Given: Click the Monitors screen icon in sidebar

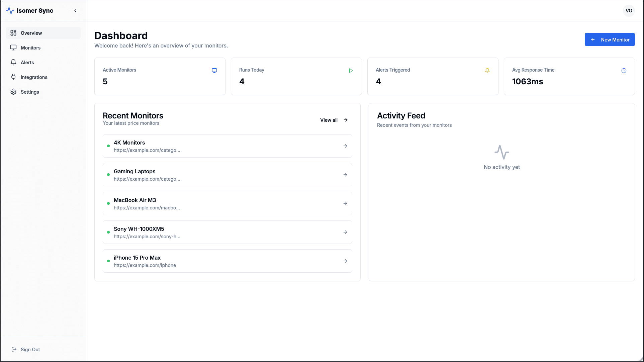Looking at the screenshot, I should [13, 48].
